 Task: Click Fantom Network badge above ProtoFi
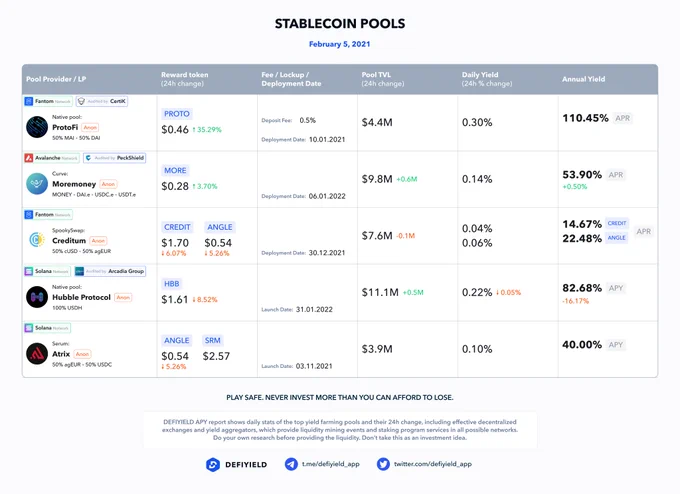48,101
